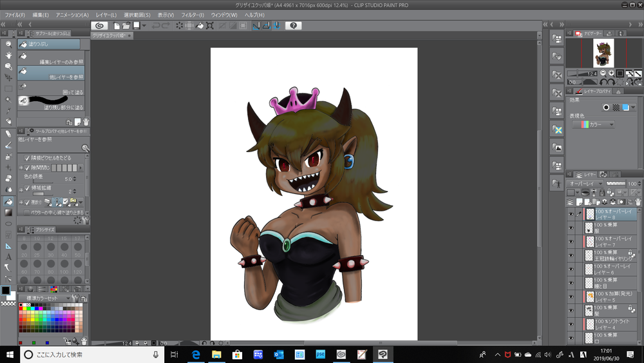
Task: Open the 3D pose figure material folder
Action: [x=557, y=183]
